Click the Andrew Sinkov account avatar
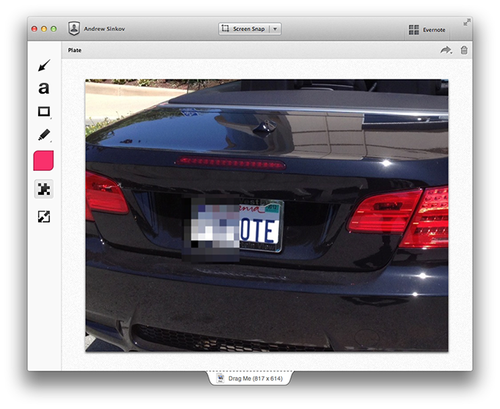The image size is (500, 409). 74,29
